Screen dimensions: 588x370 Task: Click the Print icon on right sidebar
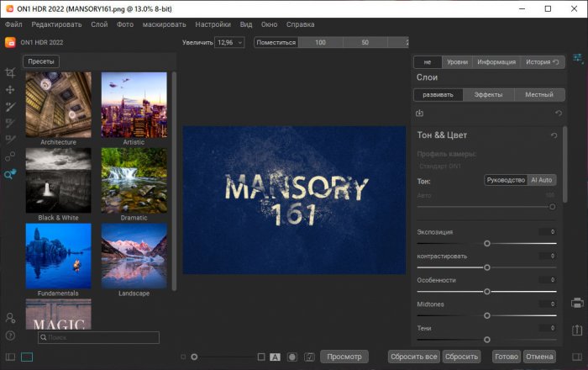[x=578, y=304]
